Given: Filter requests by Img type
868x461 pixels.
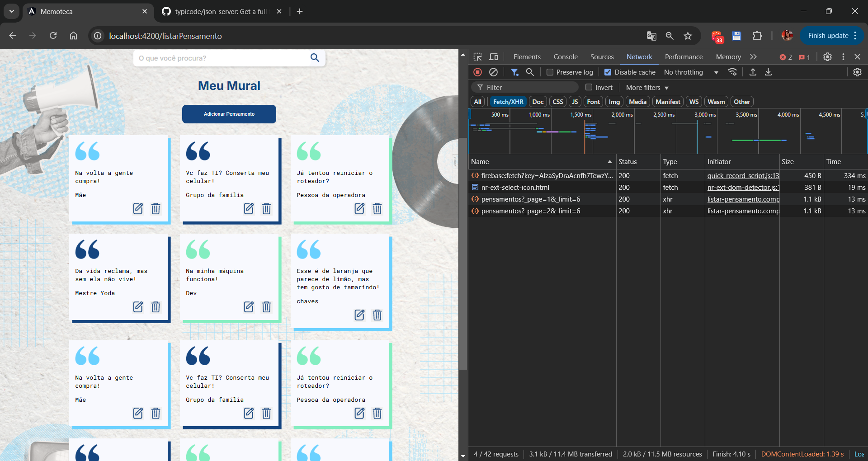Looking at the screenshot, I should tap(614, 102).
